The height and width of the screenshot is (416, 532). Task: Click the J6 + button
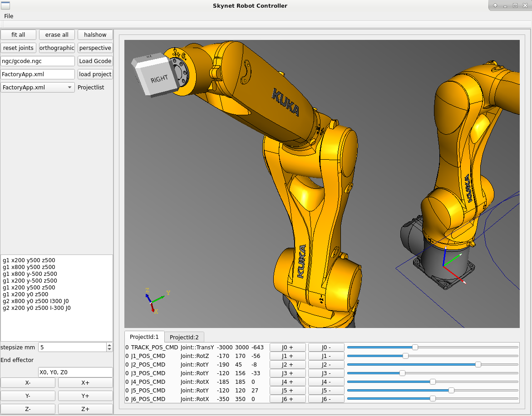click(x=288, y=399)
